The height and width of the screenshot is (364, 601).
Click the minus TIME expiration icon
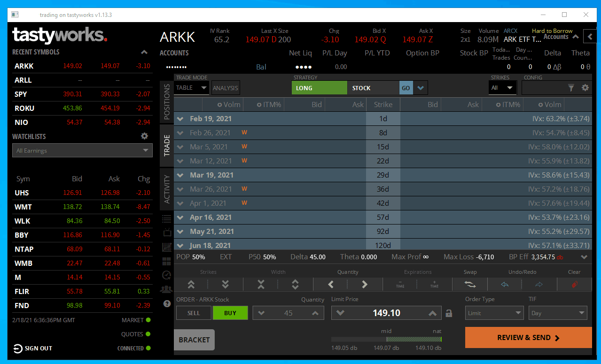[x=400, y=284]
